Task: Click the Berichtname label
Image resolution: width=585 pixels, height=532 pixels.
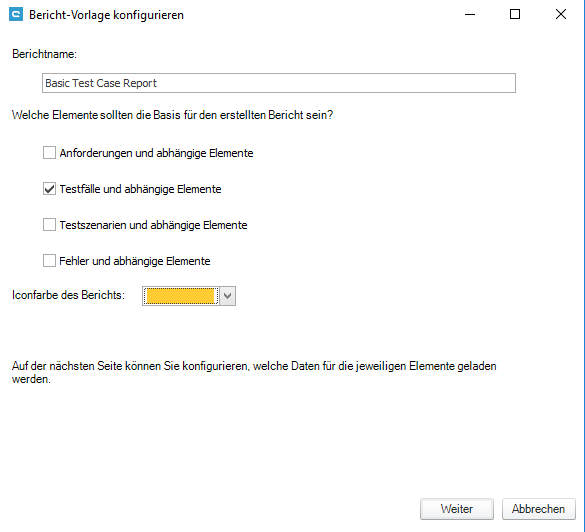Action: coord(44,54)
